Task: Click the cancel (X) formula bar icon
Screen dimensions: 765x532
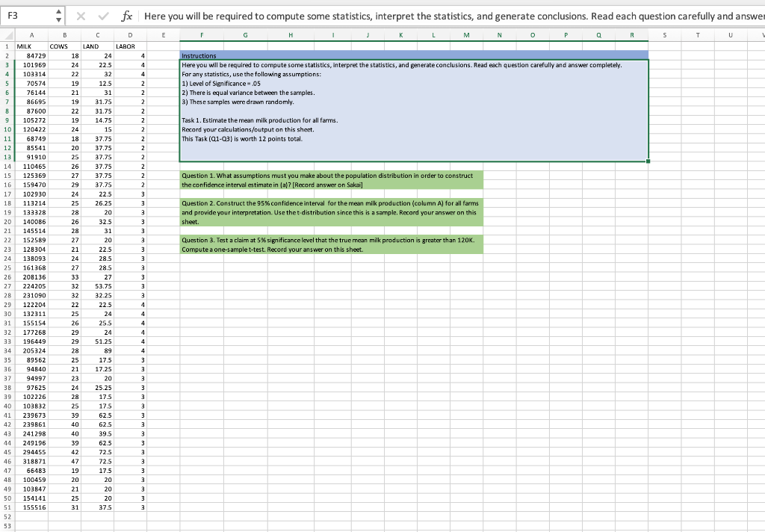Action: (81, 16)
